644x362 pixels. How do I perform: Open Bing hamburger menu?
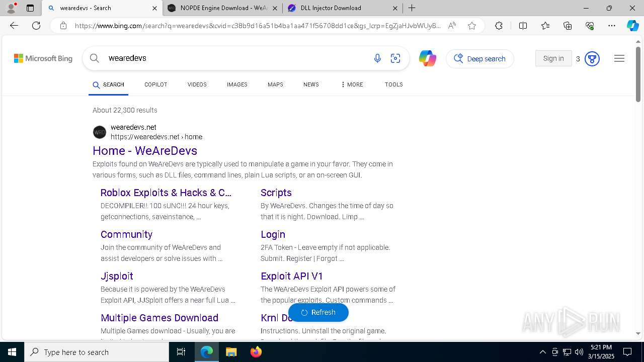619,58
